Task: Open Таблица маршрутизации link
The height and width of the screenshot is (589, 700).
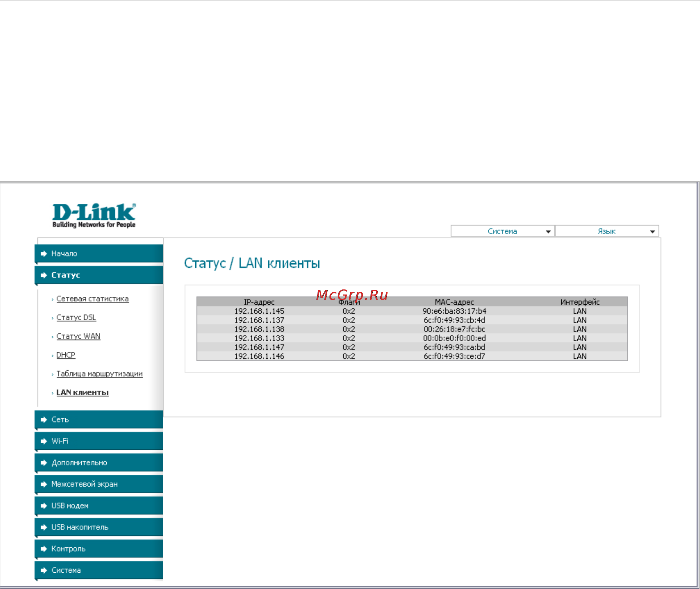Action: pos(99,374)
